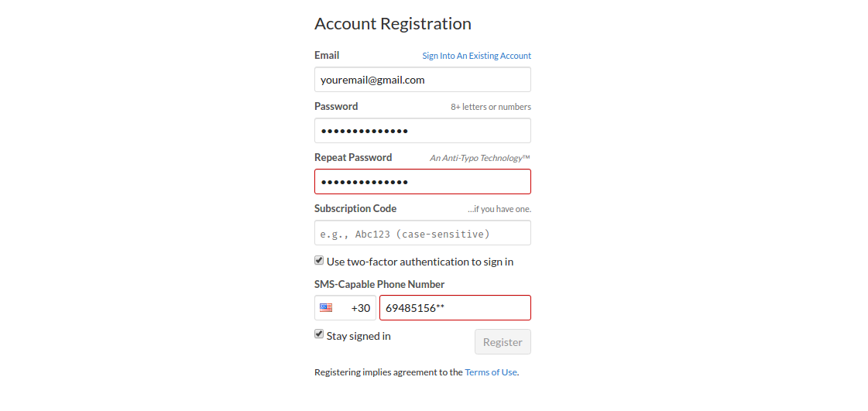The width and height of the screenshot is (868, 411).
Task: Click the 'An Anti-Typo Technology' caption
Action: (481, 158)
